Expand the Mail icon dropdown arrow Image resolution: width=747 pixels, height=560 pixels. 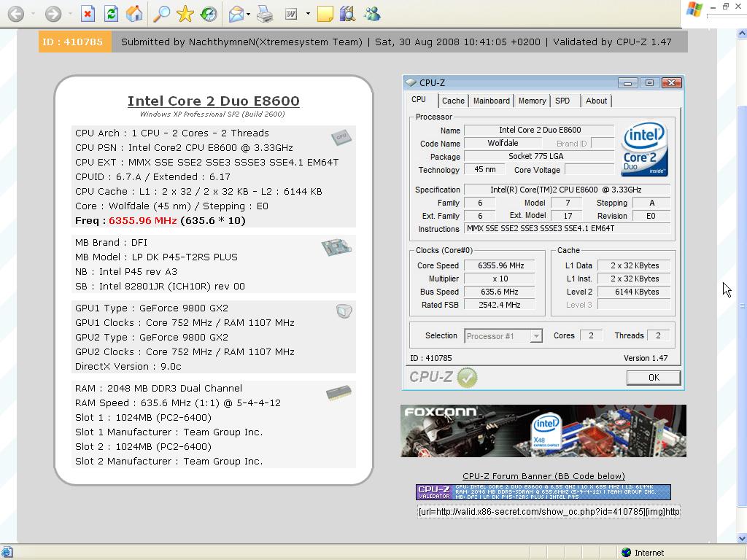(x=249, y=14)
